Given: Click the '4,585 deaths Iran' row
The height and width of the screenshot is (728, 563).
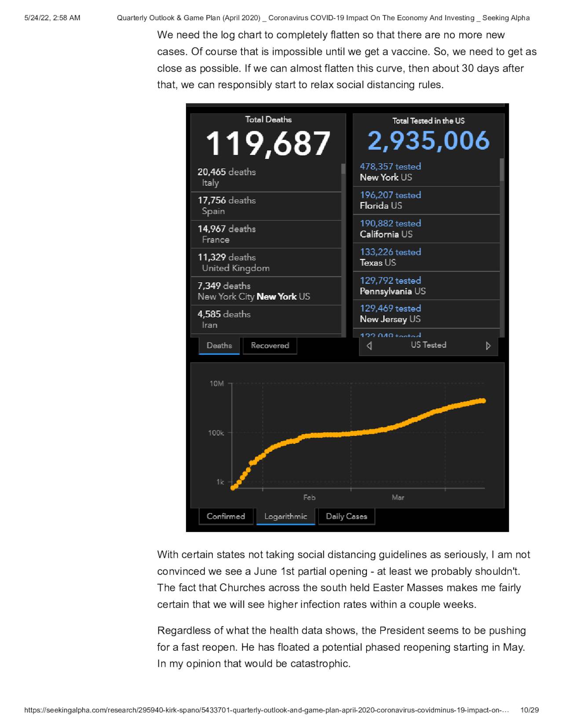Looking at the screenshot, I should (266, 320).
